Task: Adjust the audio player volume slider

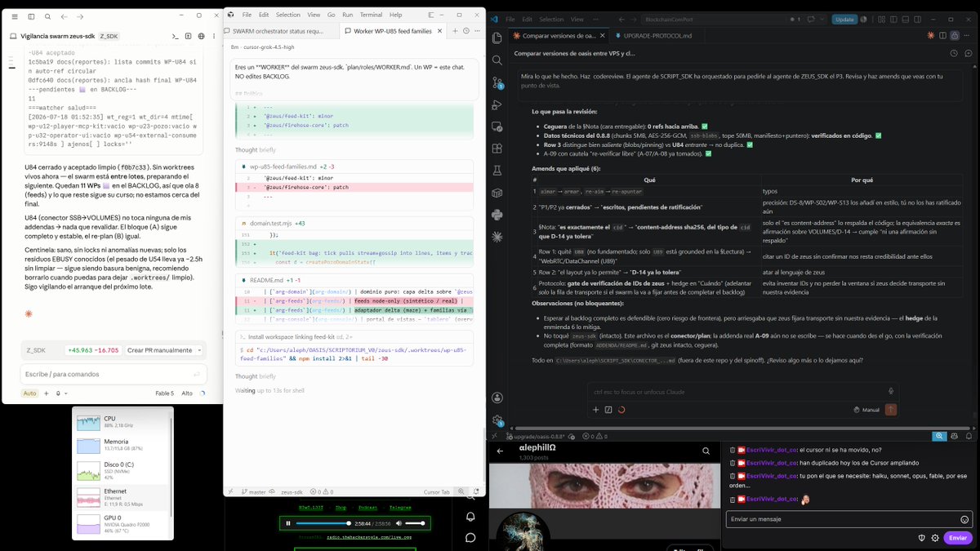Action: click(x=415, y=522)
